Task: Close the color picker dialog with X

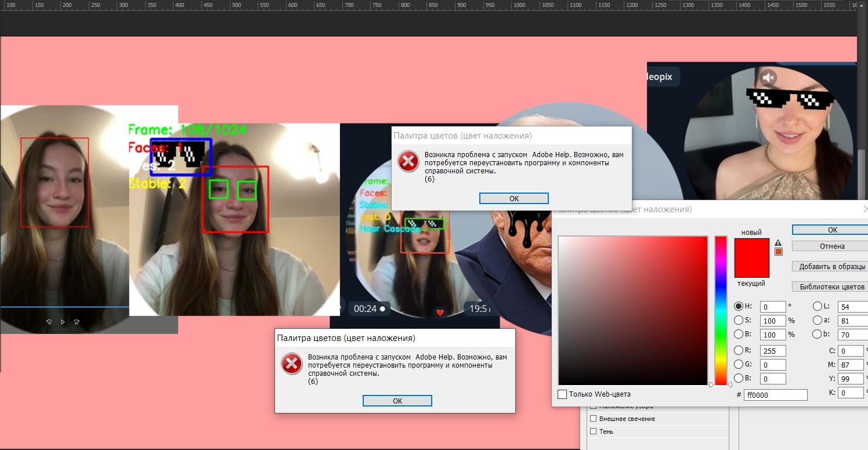Action: pos(865,209)
